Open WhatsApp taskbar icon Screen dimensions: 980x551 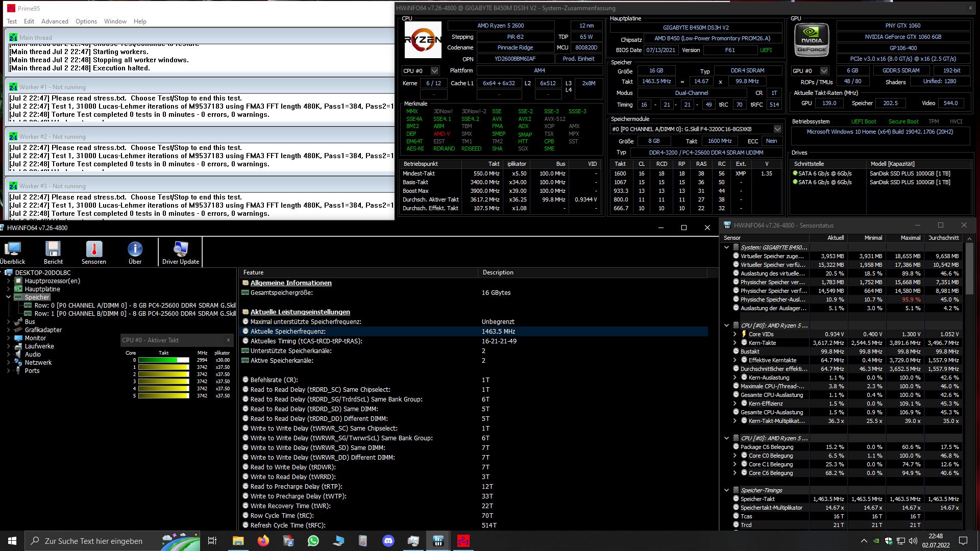click(x=313, y=541)
